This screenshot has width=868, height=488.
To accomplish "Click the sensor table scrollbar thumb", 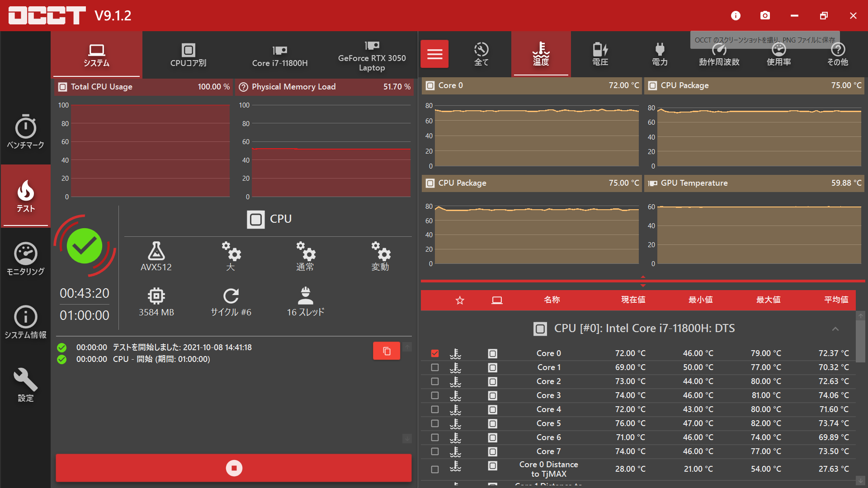I will pos(860,341).
